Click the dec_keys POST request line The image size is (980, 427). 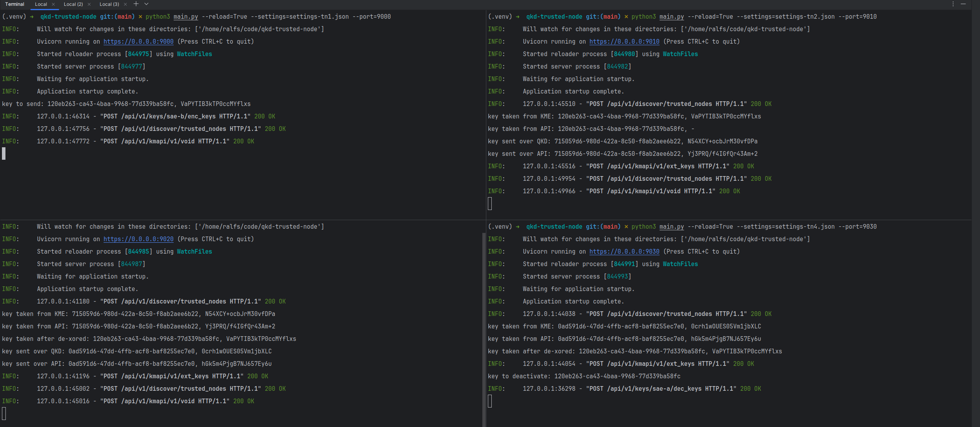coord(625,389)
